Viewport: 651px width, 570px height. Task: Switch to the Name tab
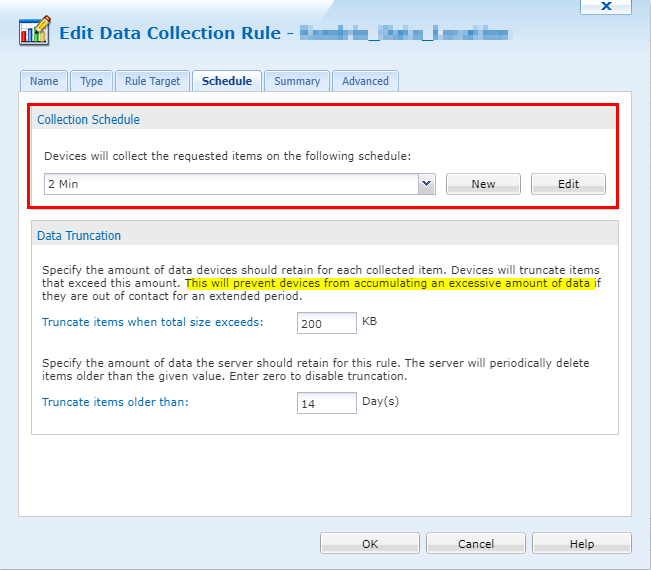click(43, 81)
